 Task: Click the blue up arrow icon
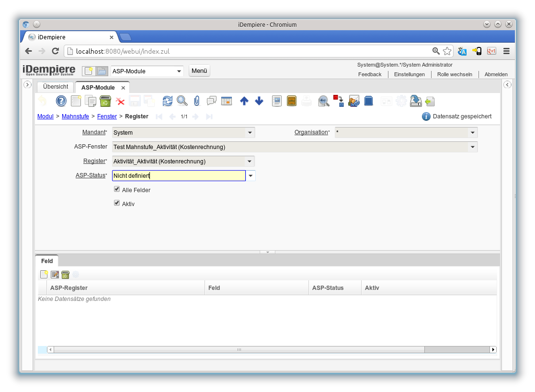tap(244, 101)
